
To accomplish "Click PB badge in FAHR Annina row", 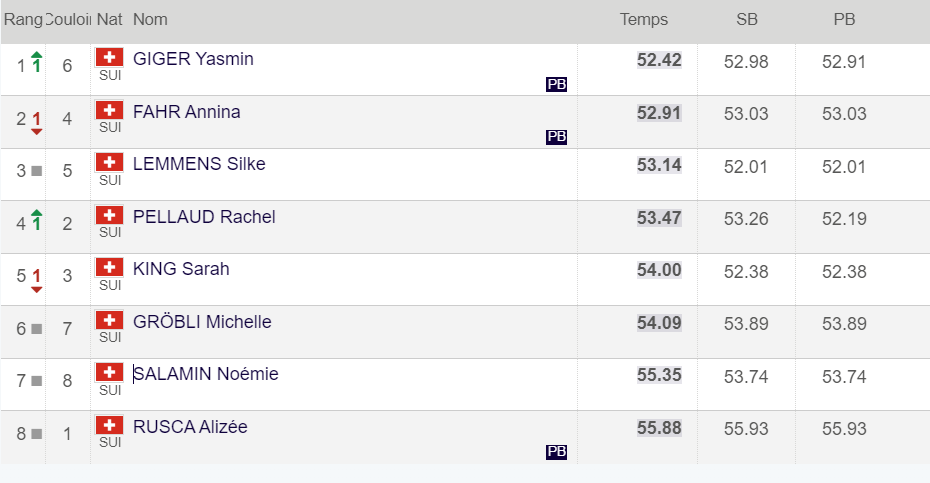I will pos(556,138).
